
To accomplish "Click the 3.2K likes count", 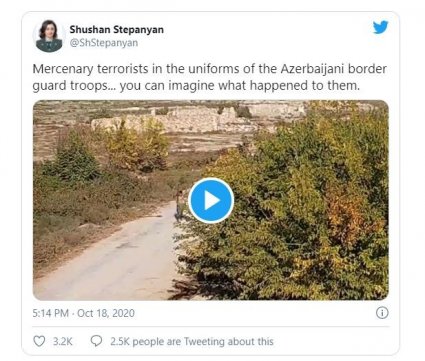I will 63,341.
